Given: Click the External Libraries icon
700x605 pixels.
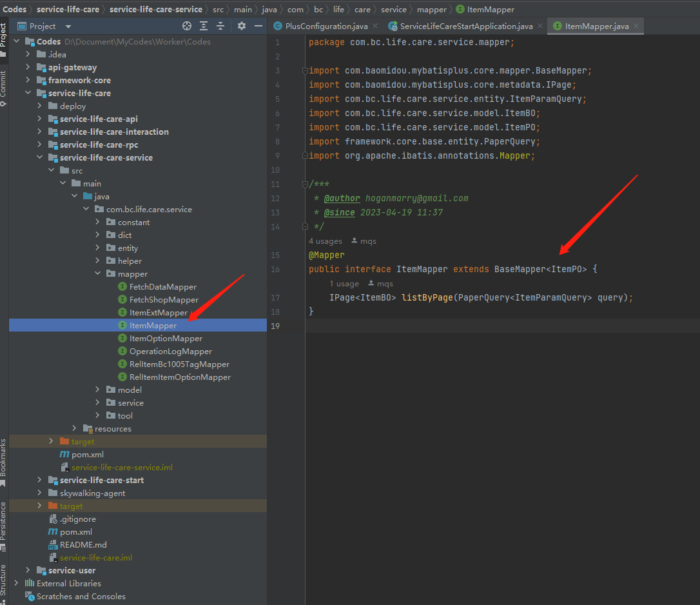Looking at the screenshot, I should click(30, 583).
